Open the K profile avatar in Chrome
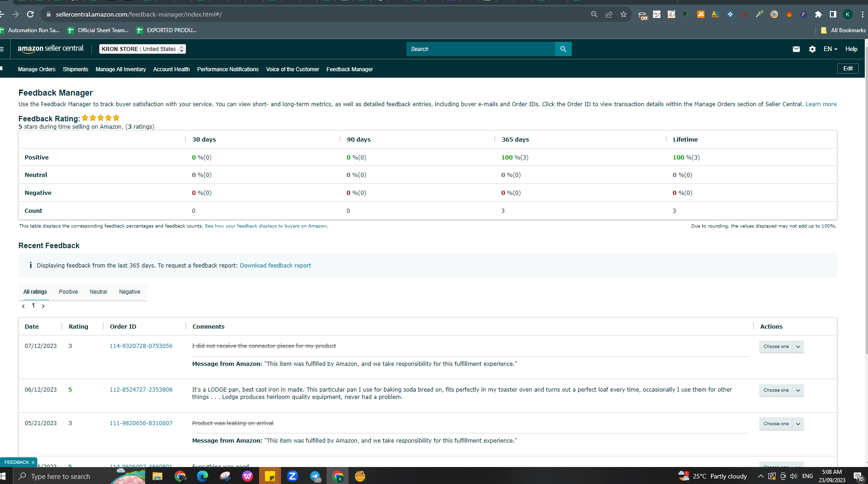 pyautogui.click(x=848, y=14)
